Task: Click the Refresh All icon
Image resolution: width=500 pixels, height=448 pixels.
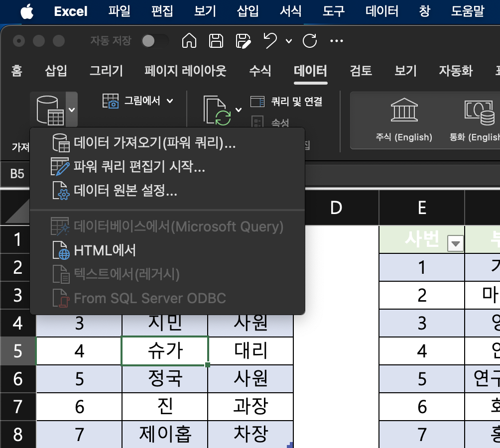Action: (x=217, y=110)
